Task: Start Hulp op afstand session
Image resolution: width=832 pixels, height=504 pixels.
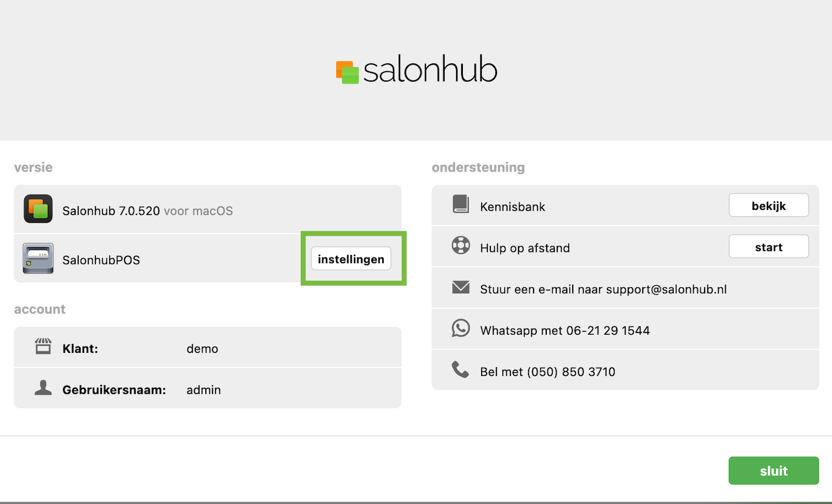Action: 769,246
